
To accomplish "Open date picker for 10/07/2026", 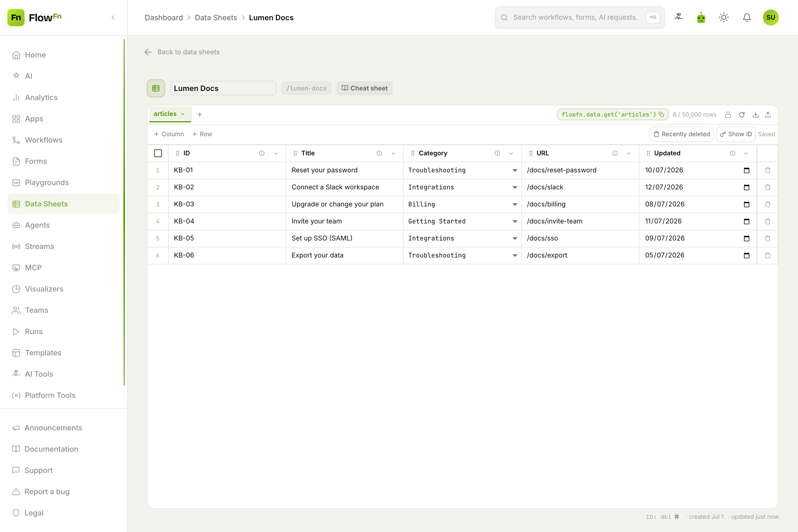I will point(746,170).
